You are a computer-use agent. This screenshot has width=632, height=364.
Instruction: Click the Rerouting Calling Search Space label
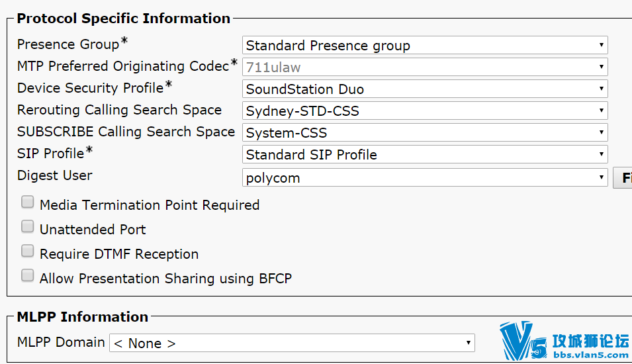click(x=119, y=110)
